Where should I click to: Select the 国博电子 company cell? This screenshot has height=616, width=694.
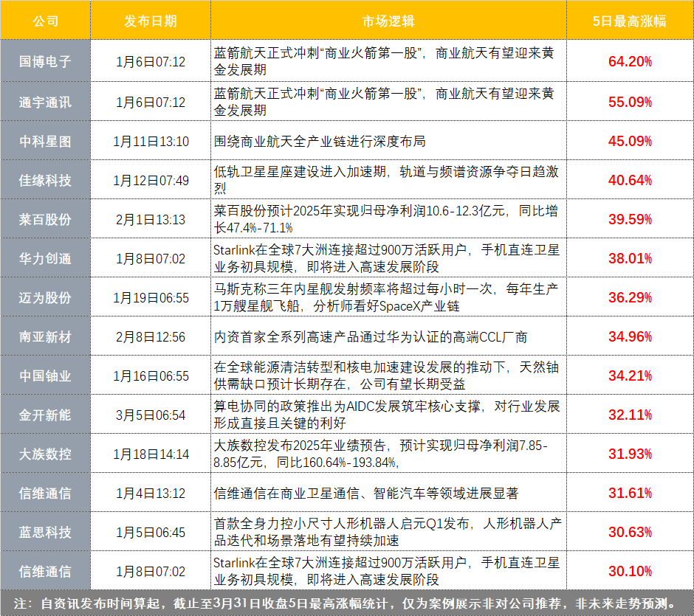tap(45, 61)
